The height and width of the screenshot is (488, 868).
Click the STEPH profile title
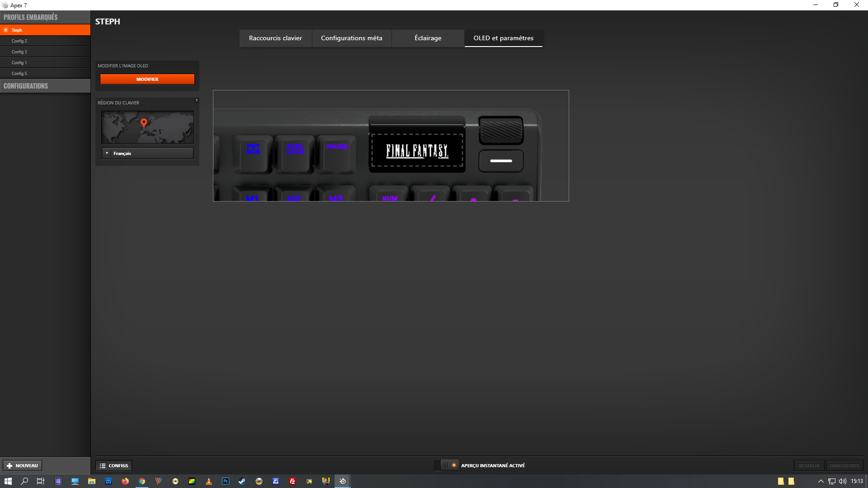point(108,21)
